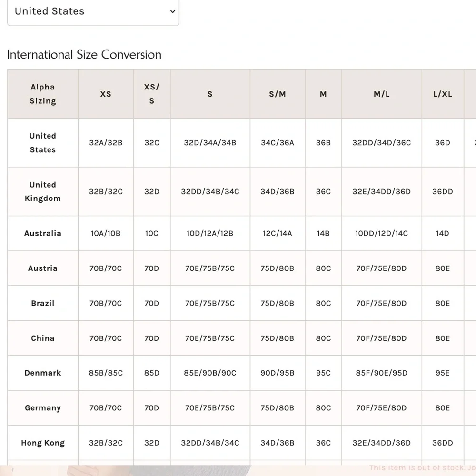
Task: Click the United States 32A/32B cell
Action: click(106, 143)
